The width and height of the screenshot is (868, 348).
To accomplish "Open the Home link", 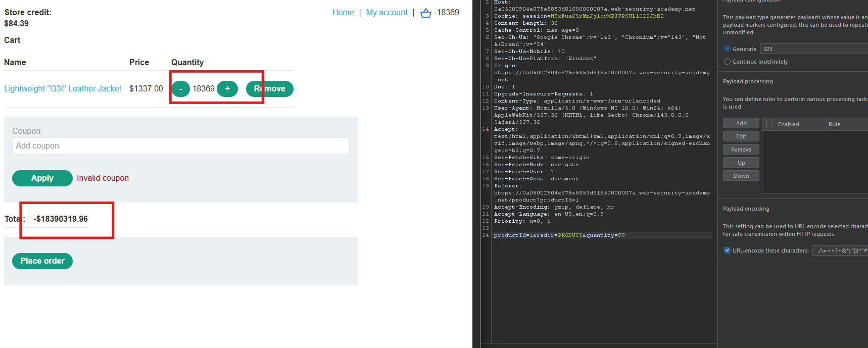I will 343,13.
